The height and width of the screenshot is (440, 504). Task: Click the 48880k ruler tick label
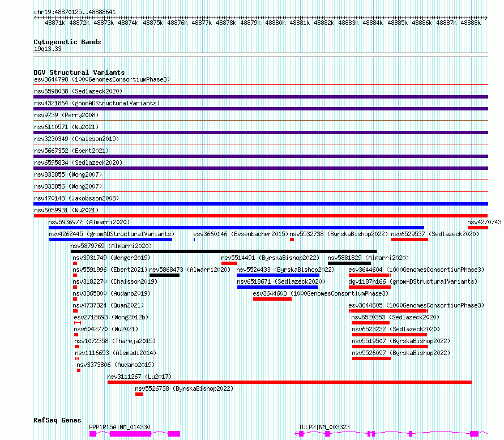pyautogui.click(x=275, y=23)
